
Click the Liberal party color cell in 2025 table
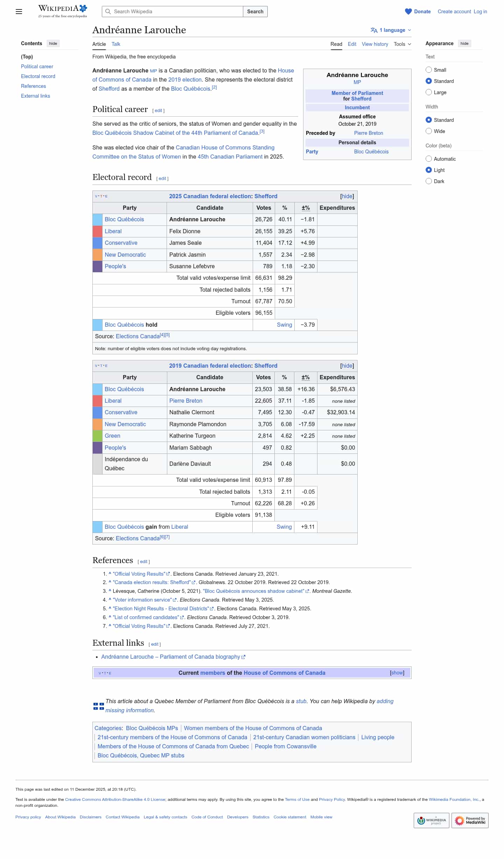point(97,231)
